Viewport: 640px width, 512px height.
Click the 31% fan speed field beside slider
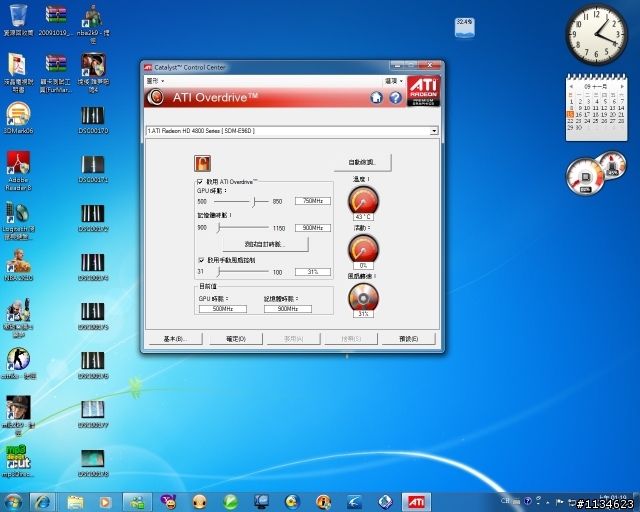tap(313, 272)
